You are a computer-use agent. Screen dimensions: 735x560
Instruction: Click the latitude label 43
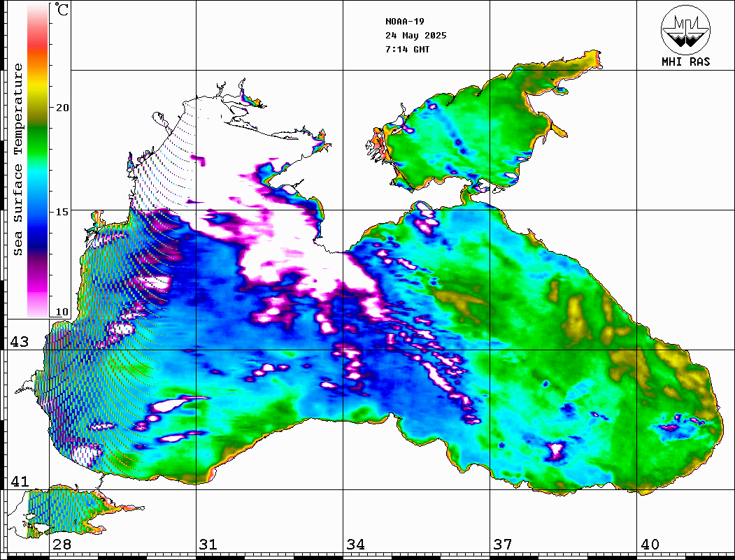(x=20, y=342)
